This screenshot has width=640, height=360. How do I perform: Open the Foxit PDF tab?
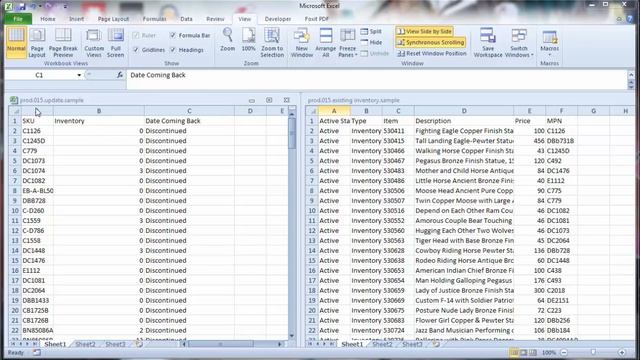(x=316, y=19)
